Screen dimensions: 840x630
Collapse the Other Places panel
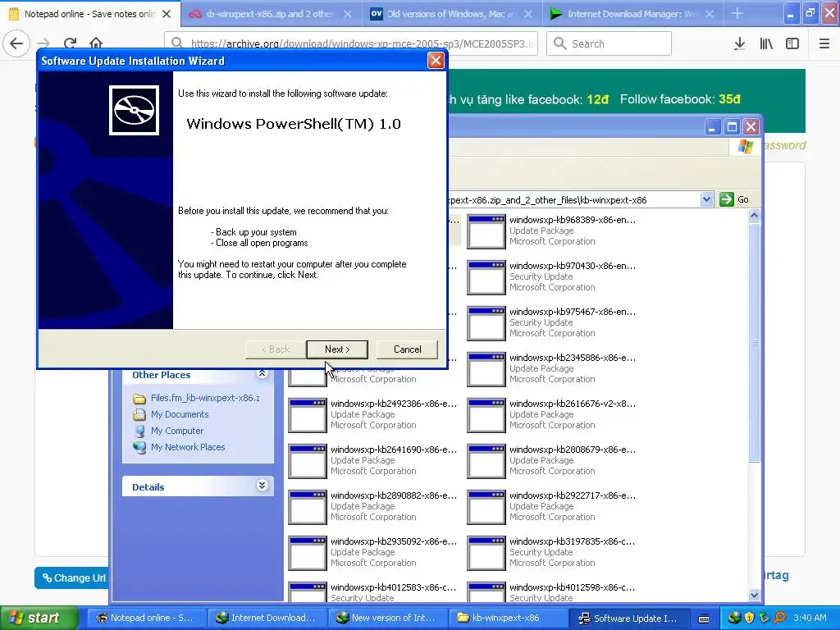coord(262,373)
